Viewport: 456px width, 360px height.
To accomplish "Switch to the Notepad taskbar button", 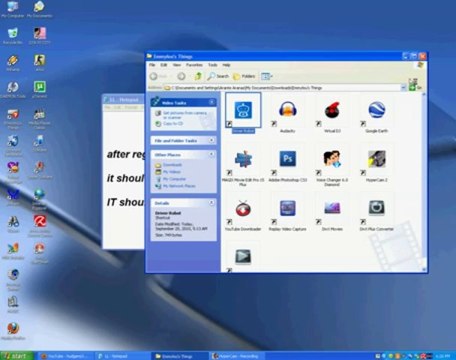I will click(x=122, y=356).
